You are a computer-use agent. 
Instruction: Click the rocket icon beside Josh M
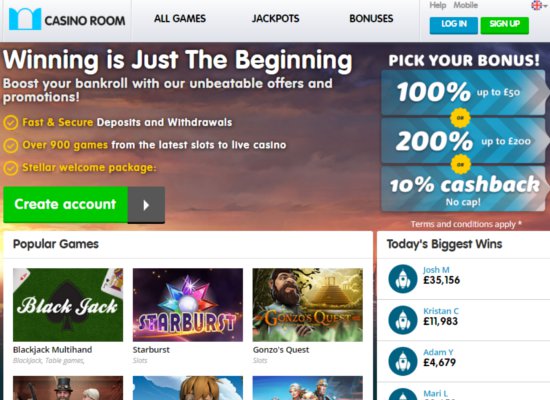coord(403,279)
